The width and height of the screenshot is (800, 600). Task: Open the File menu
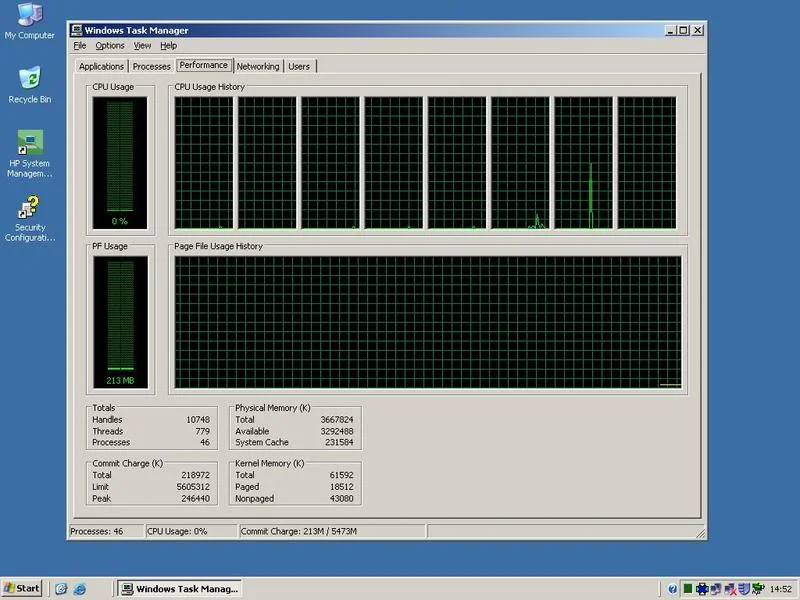tap(80, 45)
